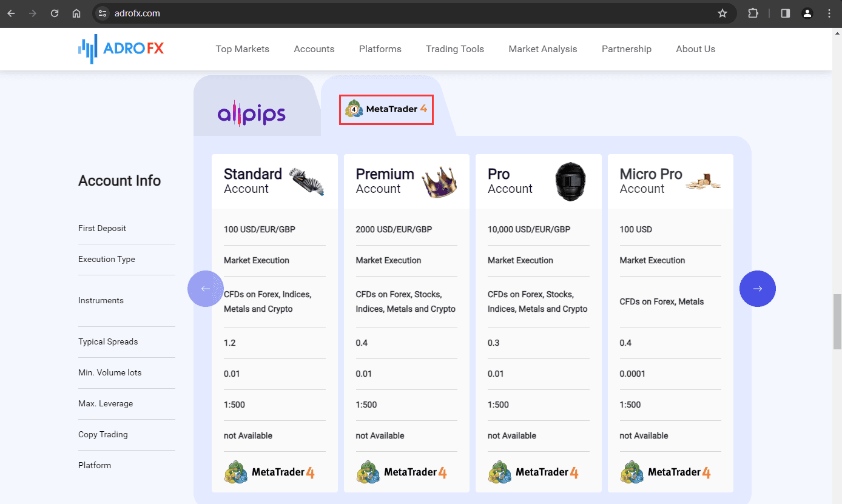
Task: Click the Standard Account heading
Action: tap(253, 181)
